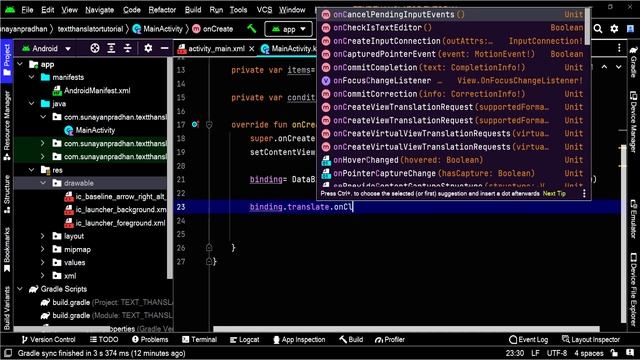Jump to previous highlighted error arrow
Screen dimensions: 640x360
(x=604, y=67)
